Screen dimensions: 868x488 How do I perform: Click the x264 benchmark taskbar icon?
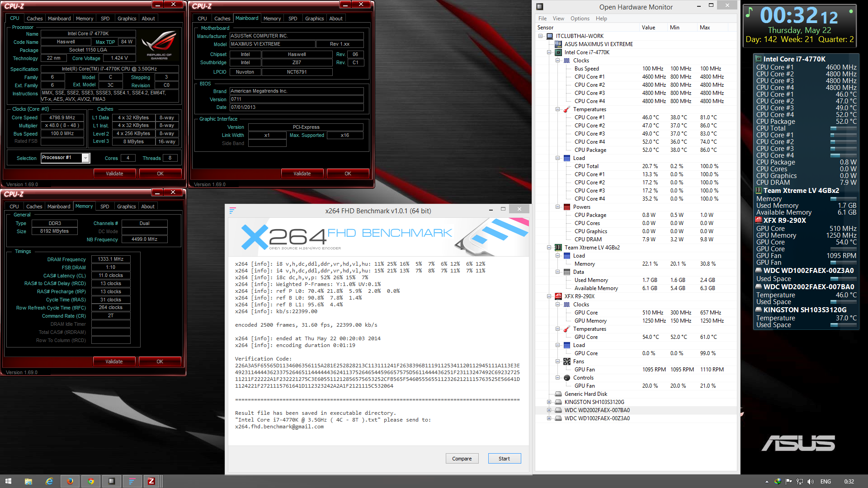(x=132, y=481)
